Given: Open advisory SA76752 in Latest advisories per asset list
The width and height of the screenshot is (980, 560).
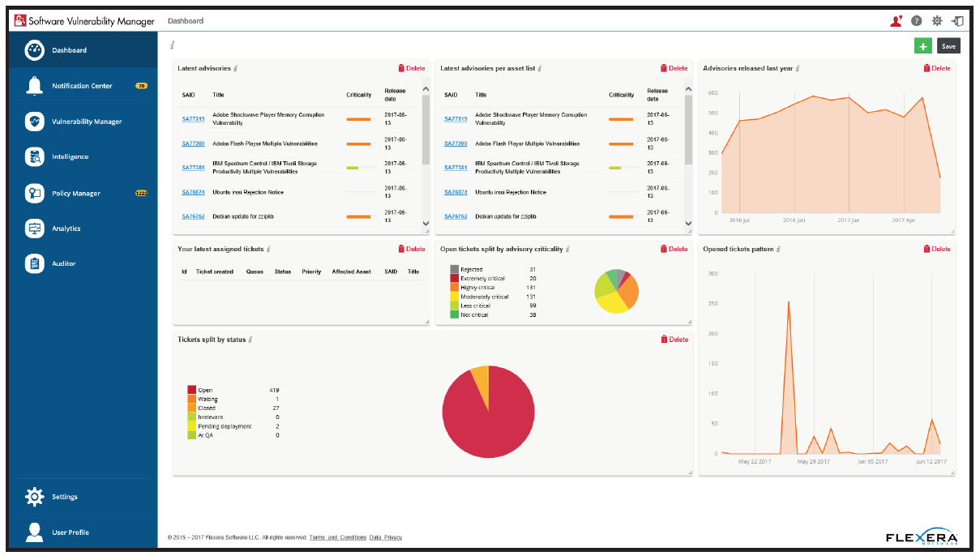Looking at the screenshot, I should point(456,216).
